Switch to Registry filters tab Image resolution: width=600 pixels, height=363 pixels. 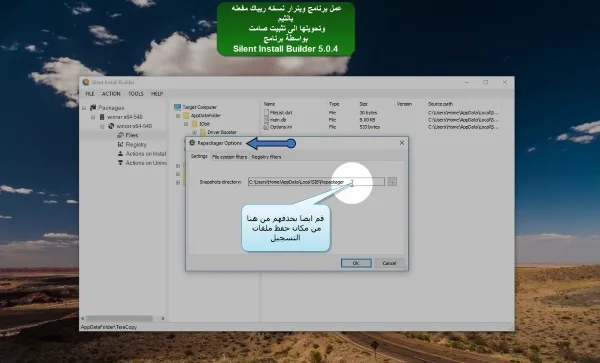[x=266, y=157]
